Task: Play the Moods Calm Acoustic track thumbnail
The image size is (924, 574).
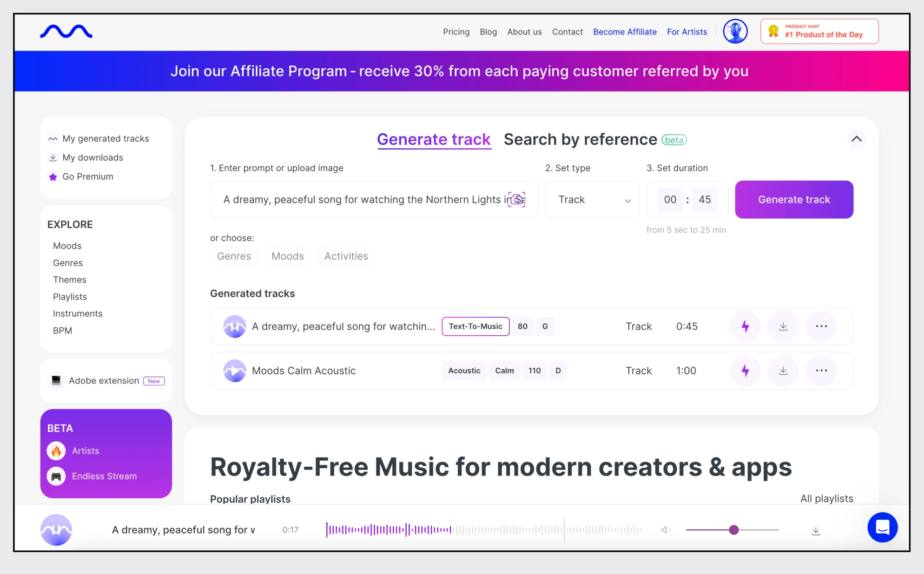Action: click(x=235, y=371)
